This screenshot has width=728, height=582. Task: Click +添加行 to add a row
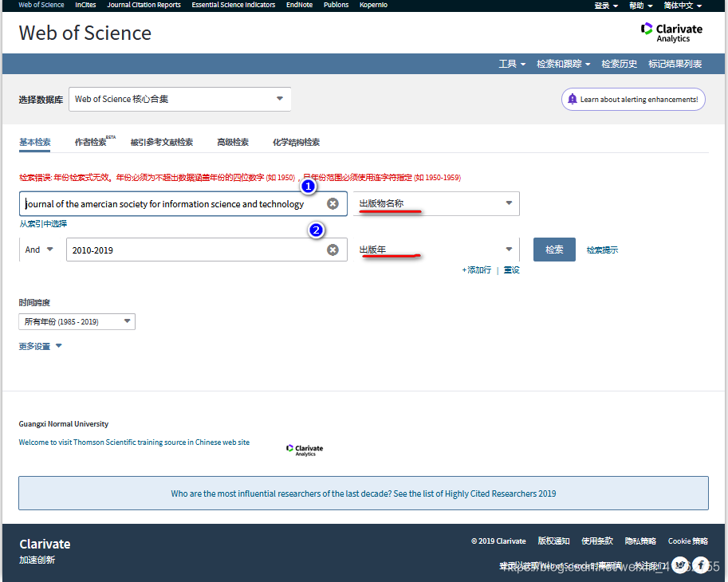[x=476, y=270]
